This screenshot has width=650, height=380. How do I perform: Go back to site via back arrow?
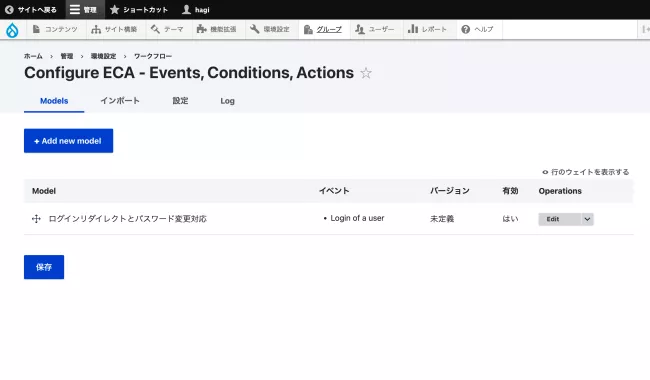(x=31, y=10)
